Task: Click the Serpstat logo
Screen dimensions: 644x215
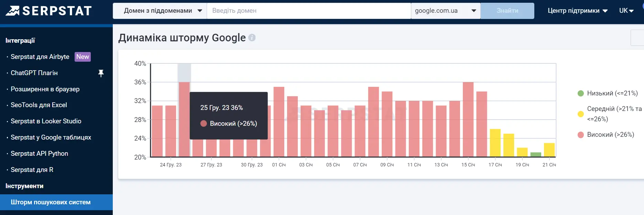Action: [x=49, y=11]
